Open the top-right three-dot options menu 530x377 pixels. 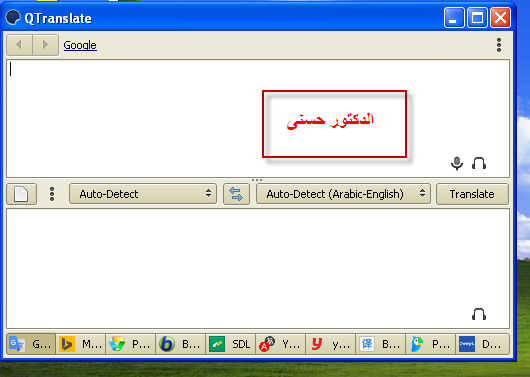pyautogui.click(x=499, y=45)
